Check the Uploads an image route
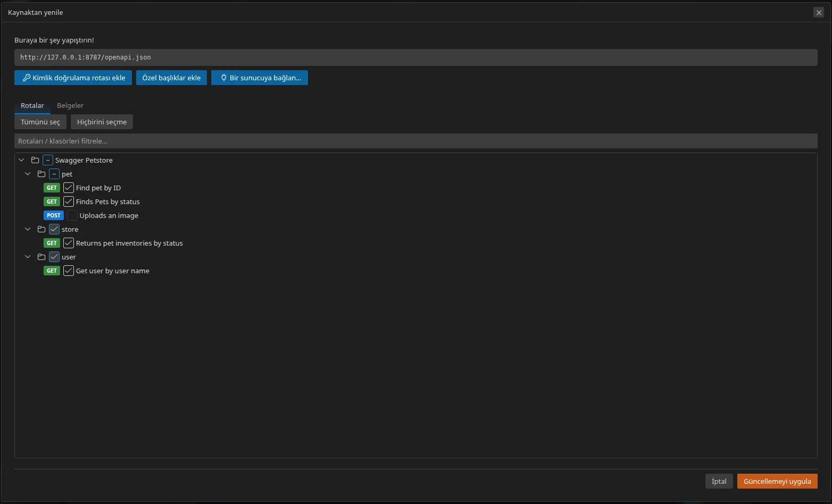 pyautogui.click(x=72, y=215)
